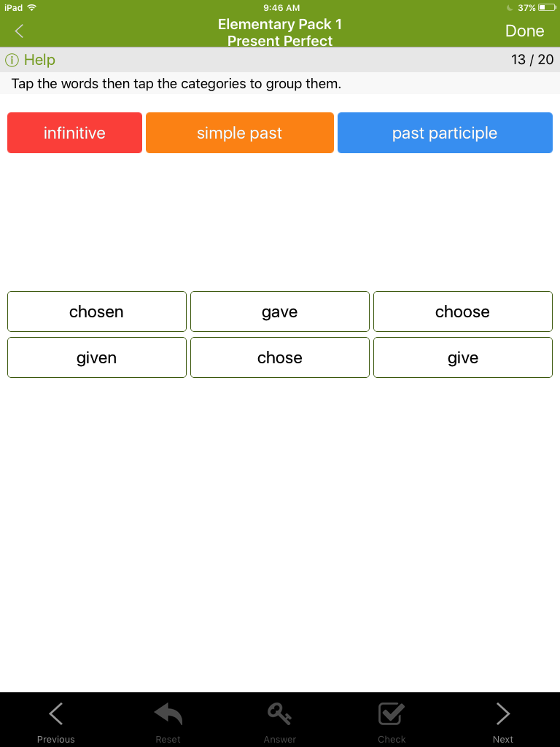This screenshot has width=560, height=747.
Task: Open the Help link text
Action: [x=39, y=60]
